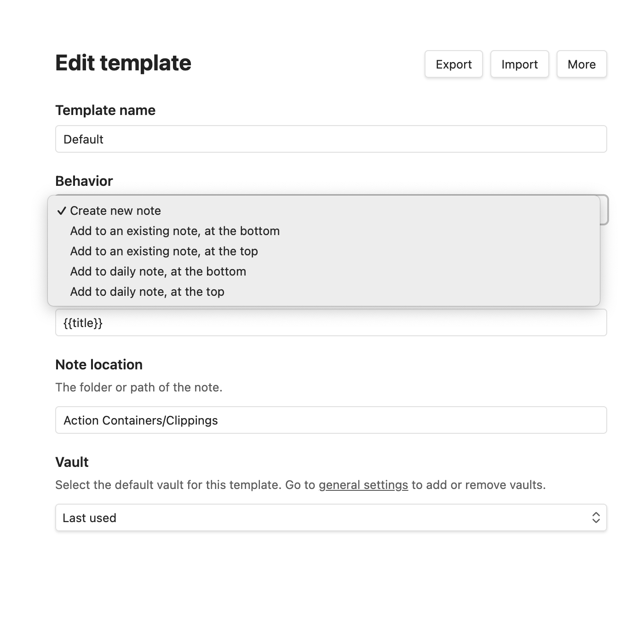Open the 'Last used' vault dropdown

point(331,517)
